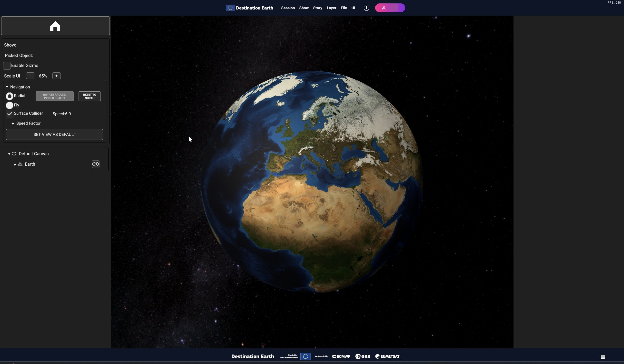This screenshot has width=624, height=364.
Task: Click the Home icon button
Action: click(55, 26)
